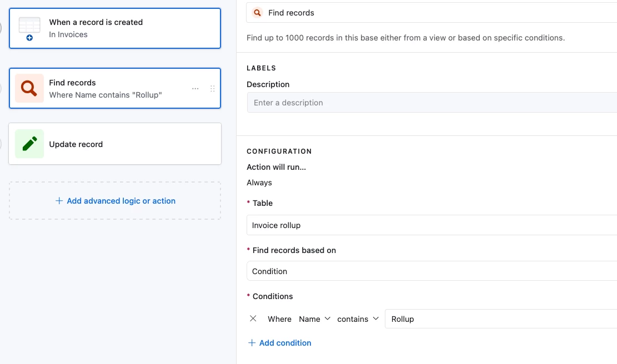Open the action type selector showing Find records
617x364 pixels.
click(431, 13)
